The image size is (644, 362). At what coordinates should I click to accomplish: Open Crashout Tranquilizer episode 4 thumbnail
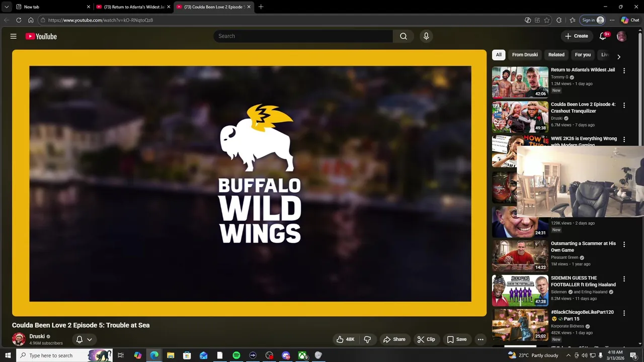click(x=520, y=117)
